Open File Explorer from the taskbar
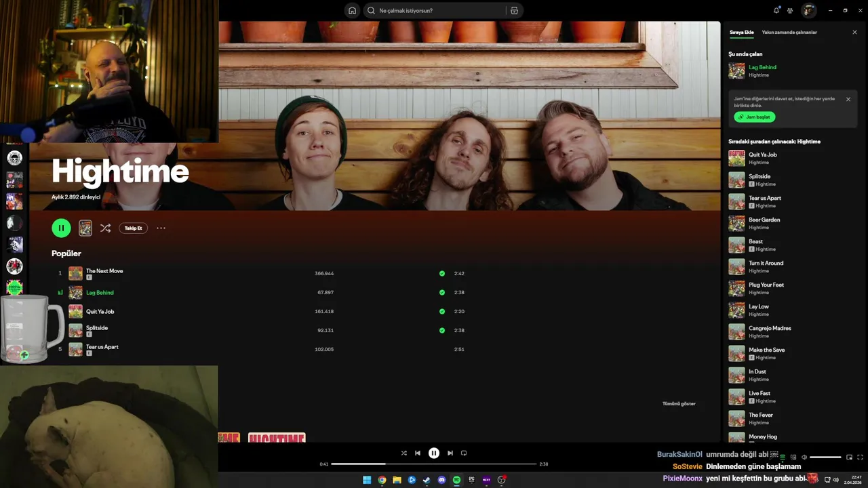868x488 pixels. (x=397, y=480)
